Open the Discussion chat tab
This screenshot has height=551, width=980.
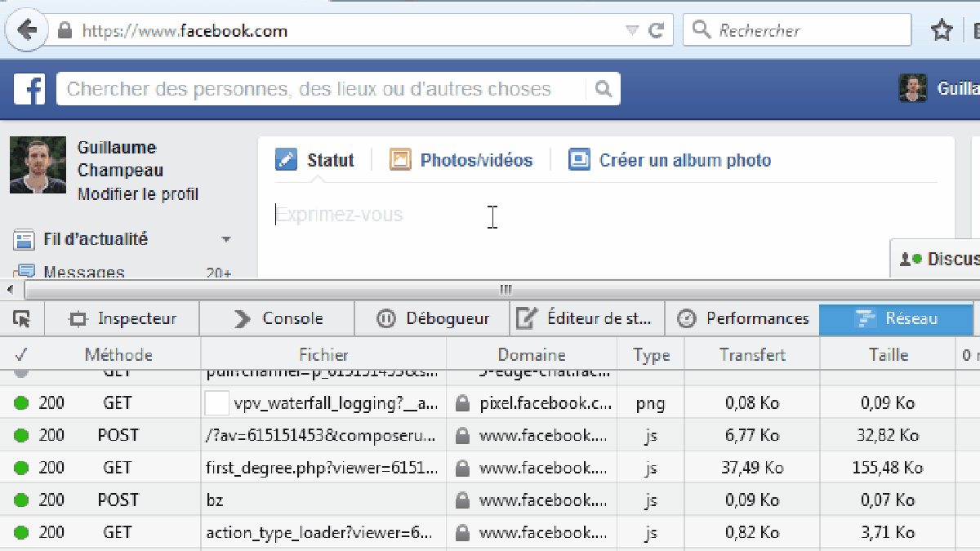pyautogui.click(x=935, y=259)
